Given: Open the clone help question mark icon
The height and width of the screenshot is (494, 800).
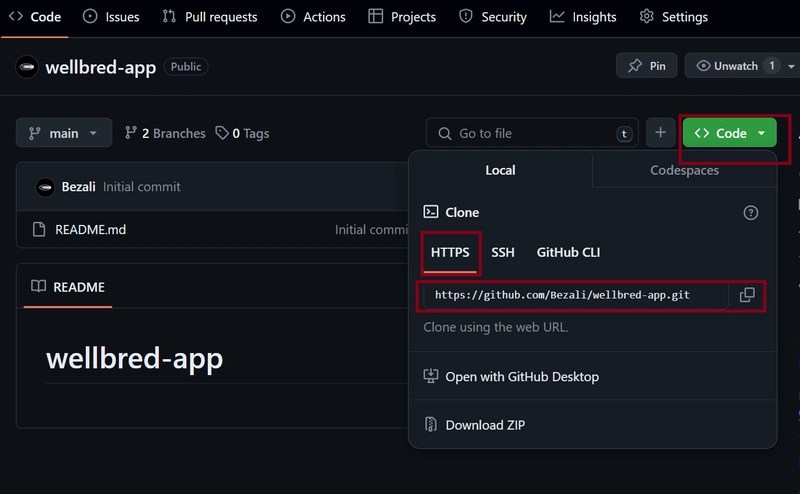Looking at the screenshot, I should 751,212.
